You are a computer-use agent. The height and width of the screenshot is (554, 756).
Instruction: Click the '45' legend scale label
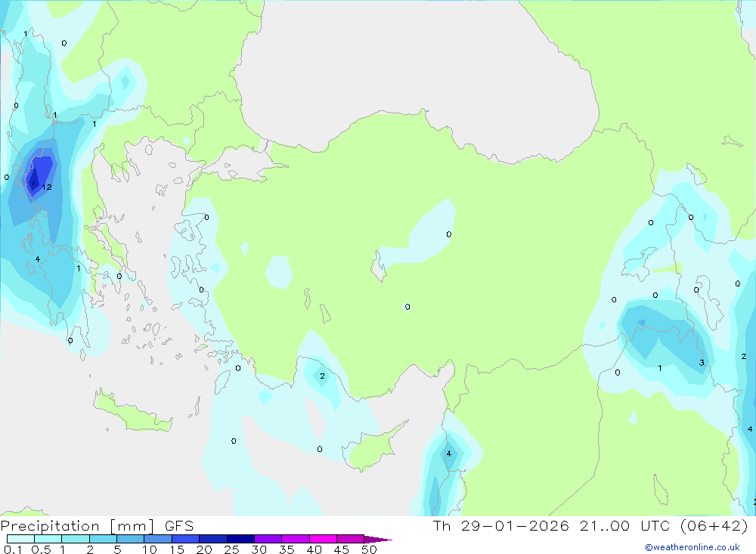pyautogui.click(x=342, y=549)
